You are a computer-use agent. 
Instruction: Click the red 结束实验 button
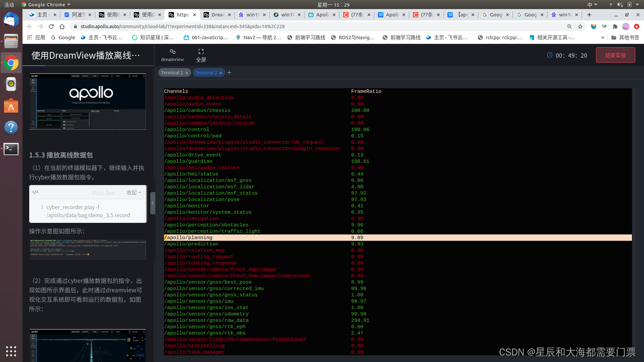click(x=615, y=55)
